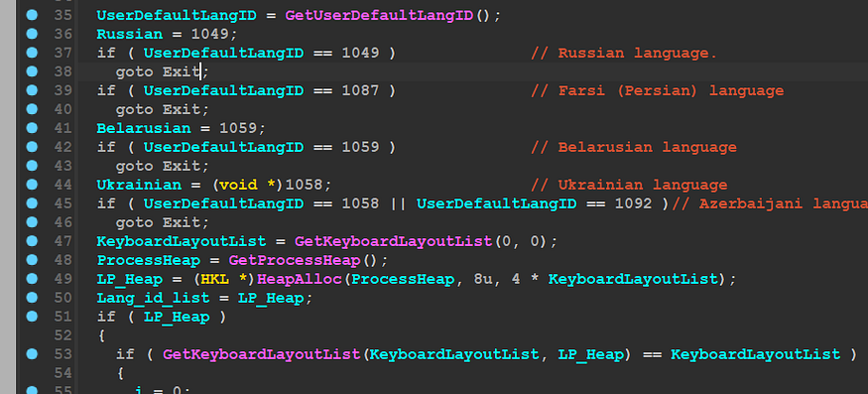The image size is (868, 394).
Task: Click the 8u argument in HeapAlloc call
Action: (483, 279)
